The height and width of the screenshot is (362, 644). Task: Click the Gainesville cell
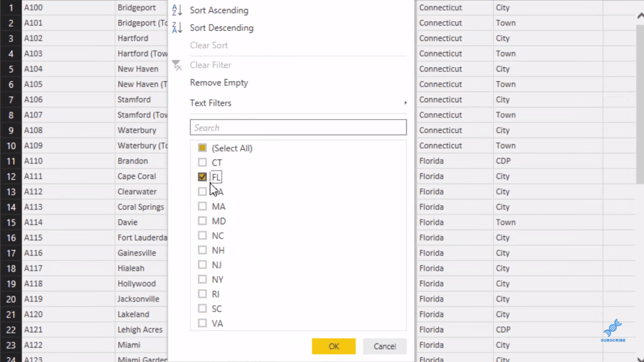pyautogui.click(x=142, y=253)
